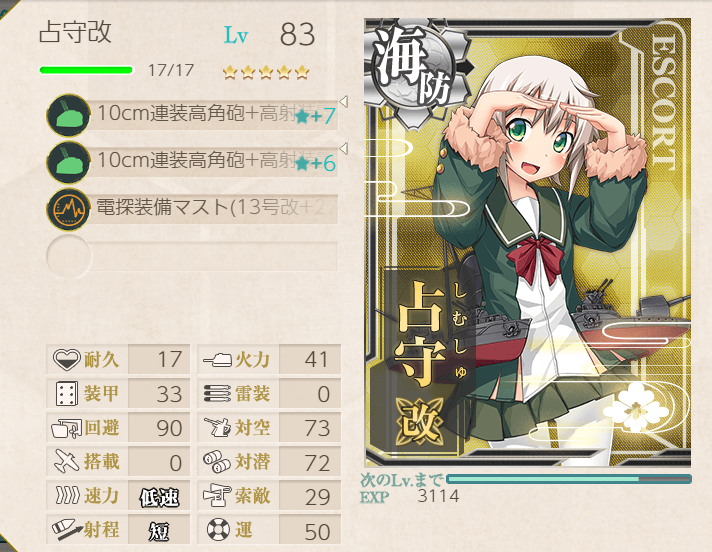The image size is (712, 552).
Task: Click the 低速 speed value
Action: 159,497
